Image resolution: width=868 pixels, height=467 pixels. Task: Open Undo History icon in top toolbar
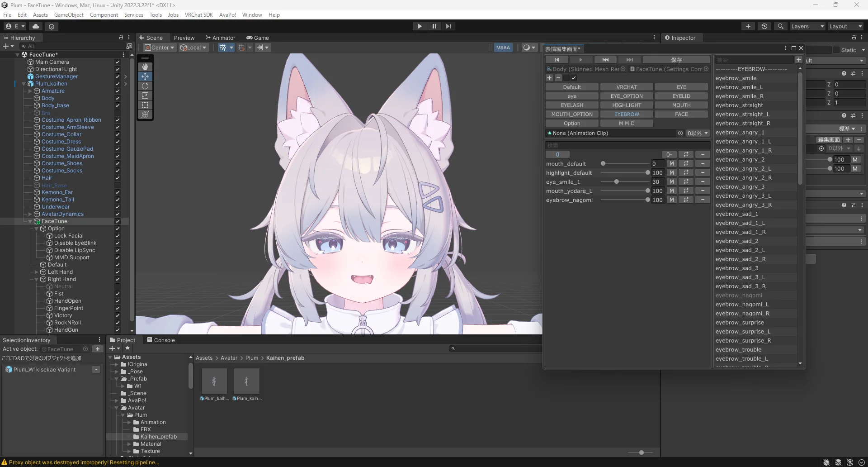[x=764, y=26]
